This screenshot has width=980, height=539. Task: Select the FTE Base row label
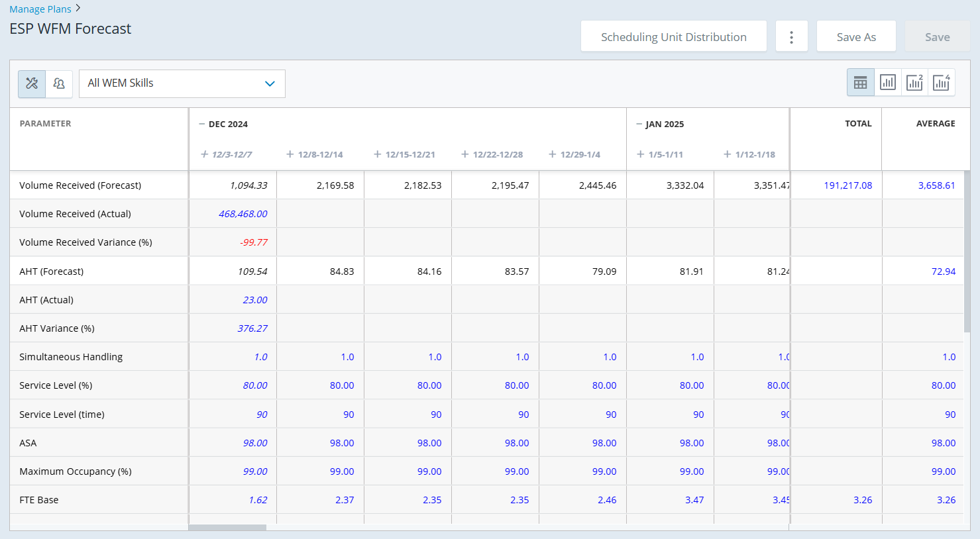coord(38,500)
